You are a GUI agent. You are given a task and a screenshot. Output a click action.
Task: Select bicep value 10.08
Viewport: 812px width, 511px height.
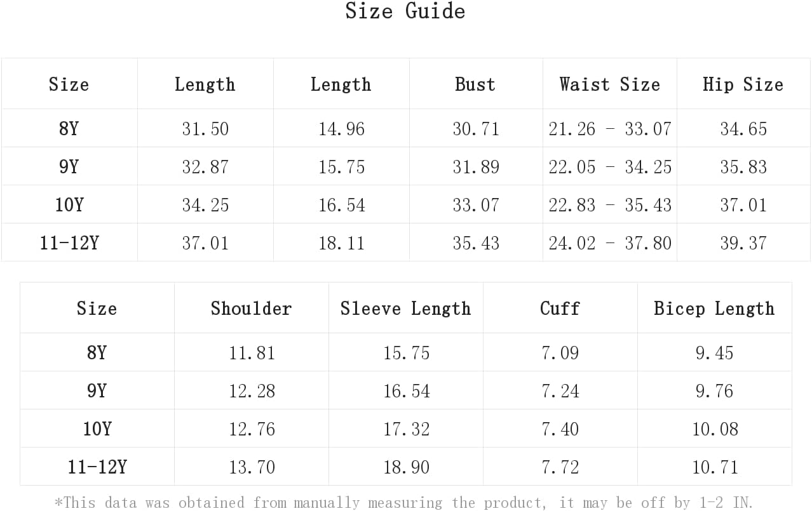pyautogui.click(x=715, y=428)
